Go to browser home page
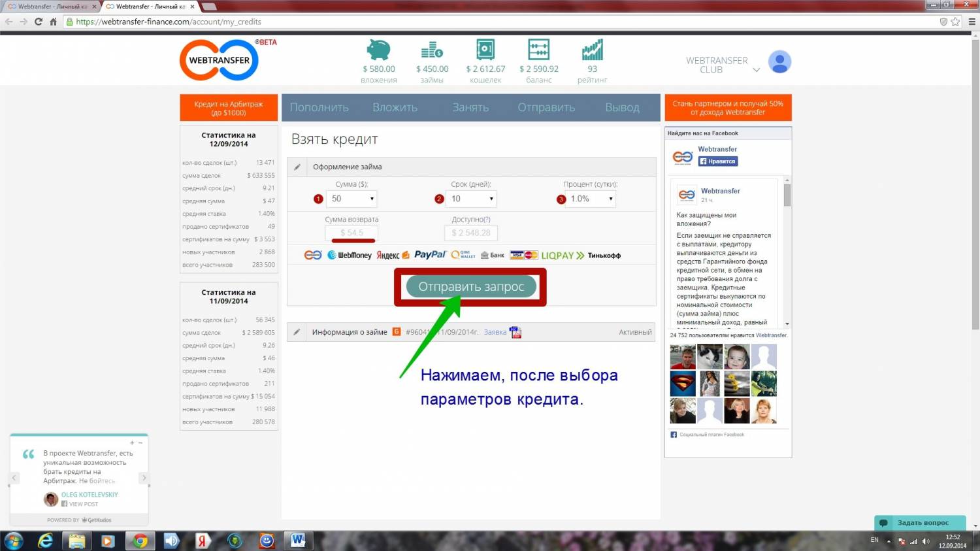This screenshot has height=551, width=980. click(x=54, y=22)
